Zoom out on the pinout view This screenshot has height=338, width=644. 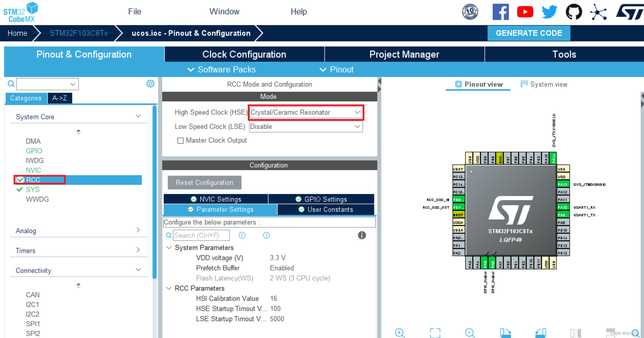coord(470,333)
